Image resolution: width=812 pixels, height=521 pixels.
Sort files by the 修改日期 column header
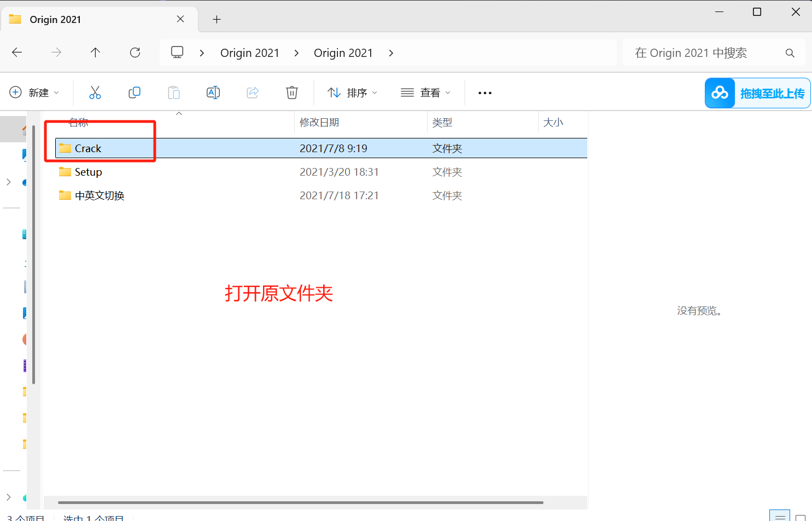(x=320, y=122)
